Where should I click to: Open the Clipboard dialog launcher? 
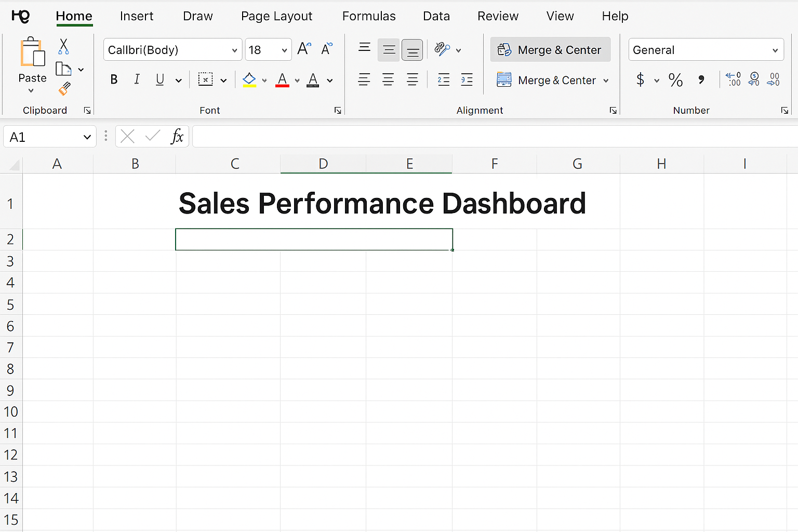click(x=87, y=110)
